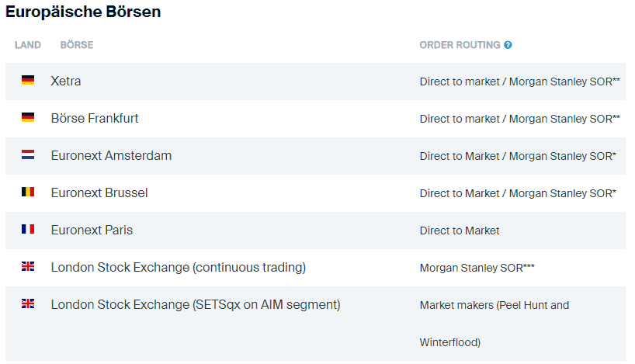Click the Europäische Börsen heading
The height and width of the screenshot is (364, 635).
click(x=83, y=12)
